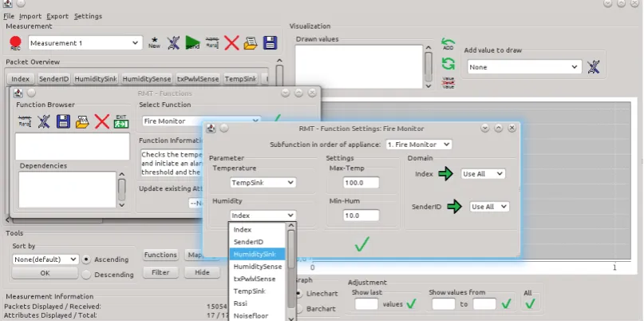644x321 pixels.
Task: Click the Dependencies list scrollbar
Action: click(121, 190)
